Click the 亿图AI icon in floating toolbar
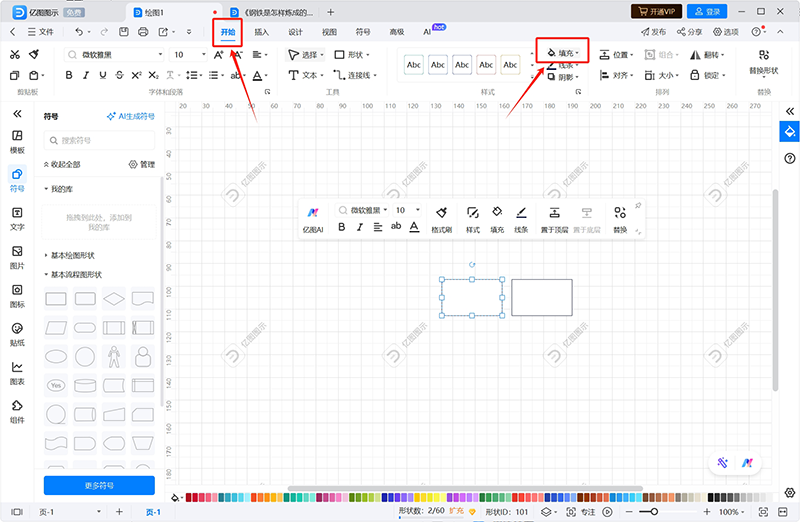The image size is (800, 522). (x=313, y=219)
